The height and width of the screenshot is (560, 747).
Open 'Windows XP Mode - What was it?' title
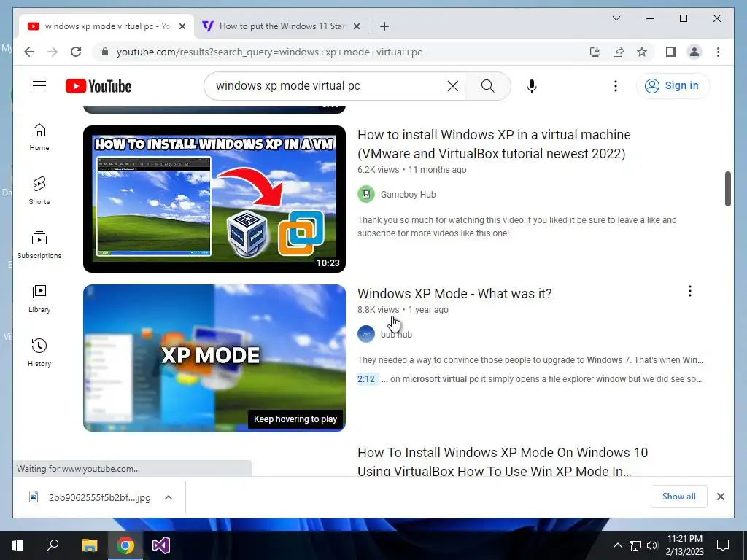pyautogui.click(x=454, y=293)
